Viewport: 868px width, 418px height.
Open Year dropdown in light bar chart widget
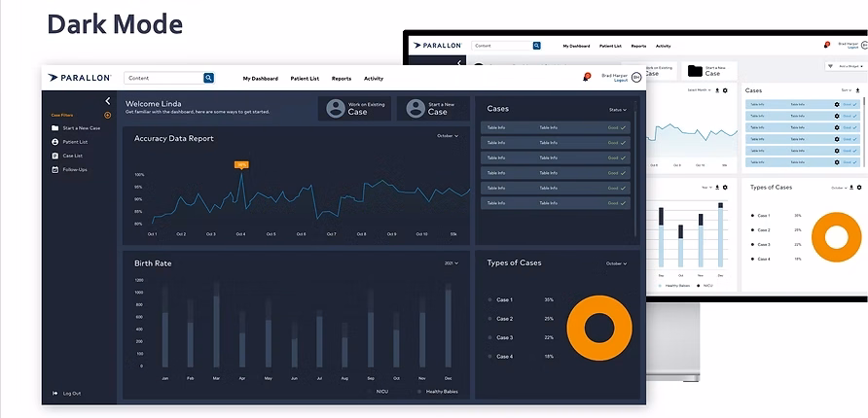click(x=707, y=188)
